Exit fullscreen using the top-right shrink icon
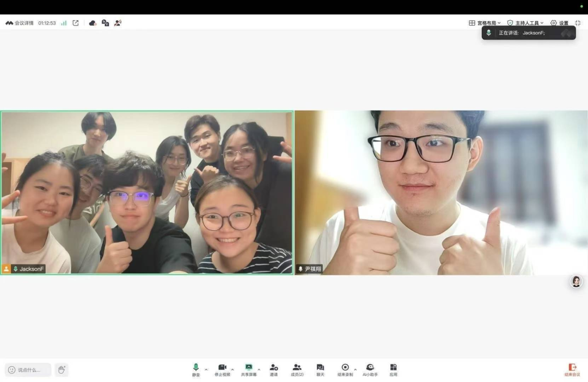 (x=577, y=23)
